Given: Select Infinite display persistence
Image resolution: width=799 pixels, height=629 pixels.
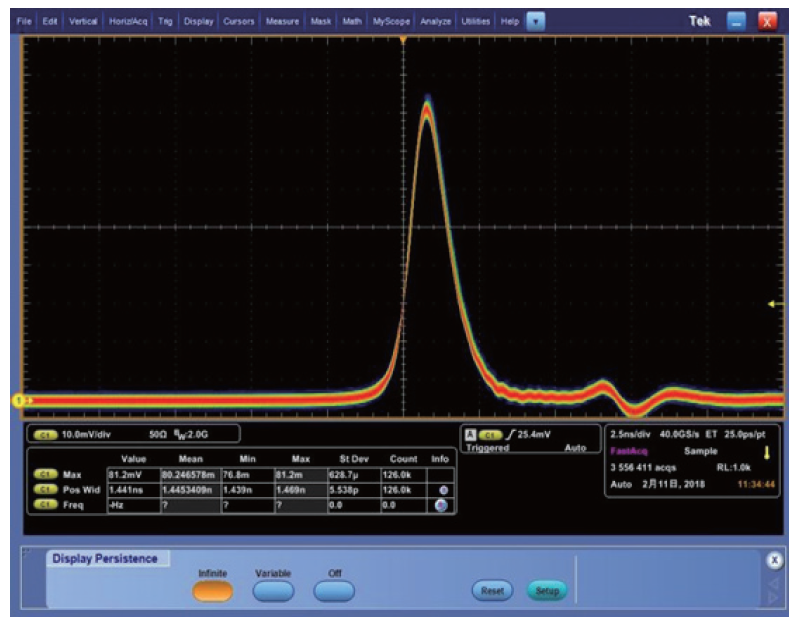Looking at the screenshot, I should pyautogui.click(x=211, y=591).
